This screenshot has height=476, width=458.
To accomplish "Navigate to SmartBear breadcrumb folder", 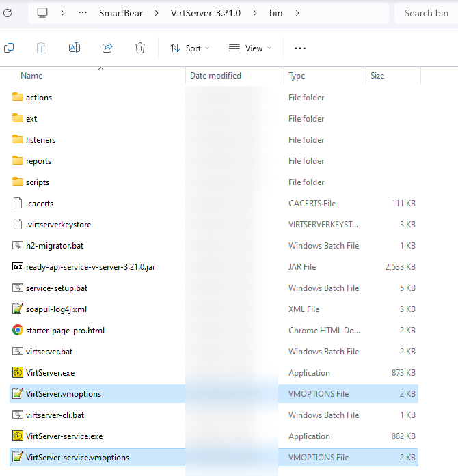I will [121, 13].
